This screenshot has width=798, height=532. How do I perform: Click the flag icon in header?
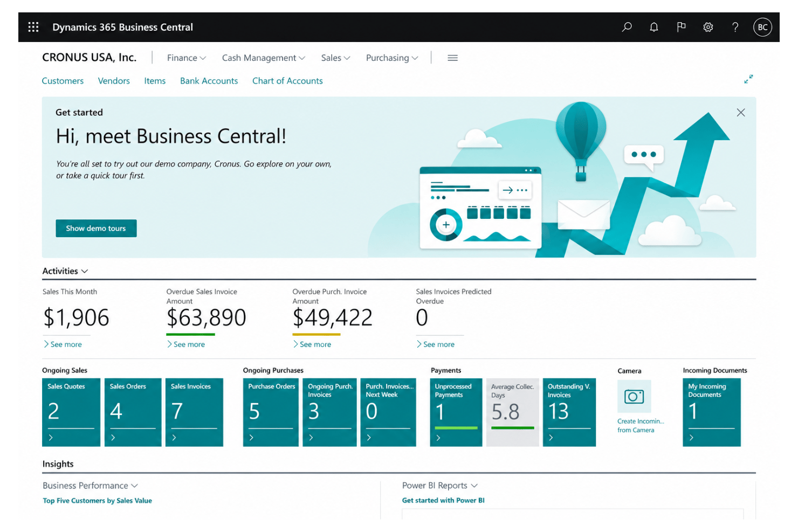tap(681, 27)
